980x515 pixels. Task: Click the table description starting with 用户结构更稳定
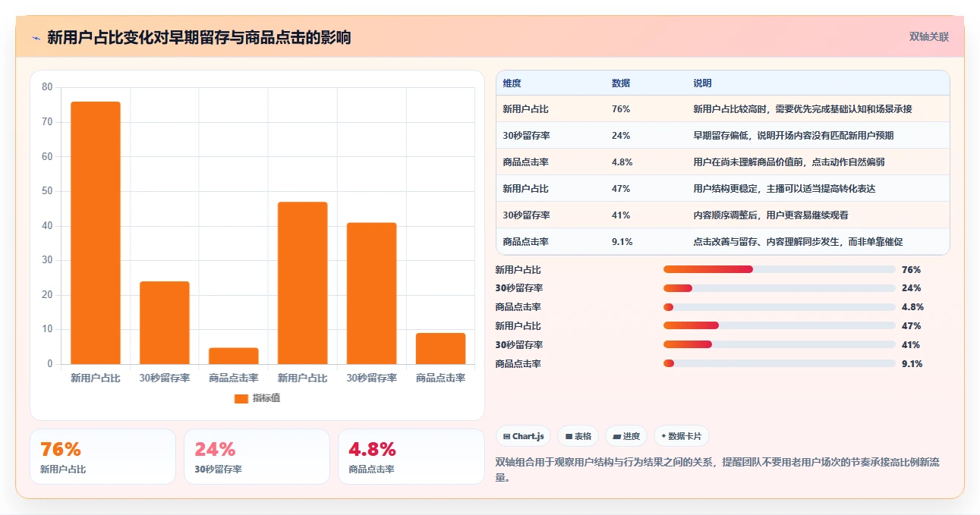pos(784,189)
